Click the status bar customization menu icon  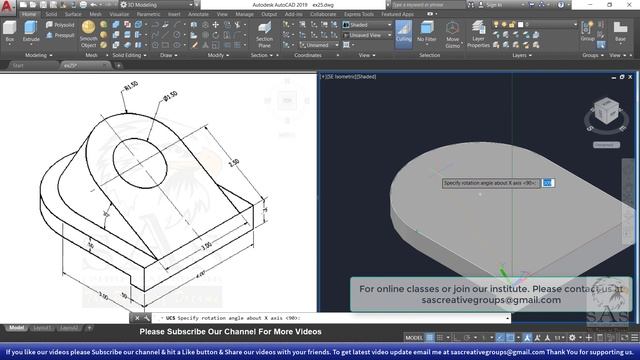635,338
